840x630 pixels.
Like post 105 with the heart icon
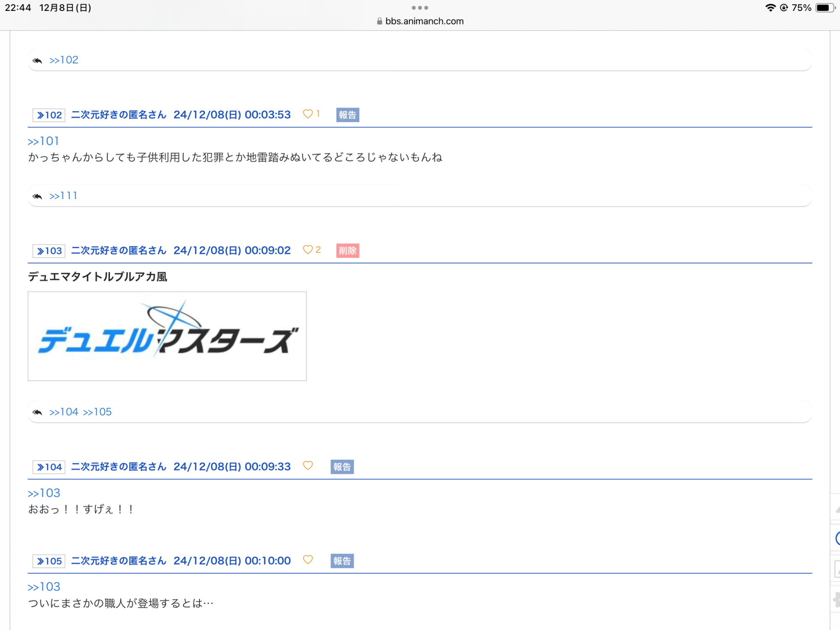(x=308, y=559)
